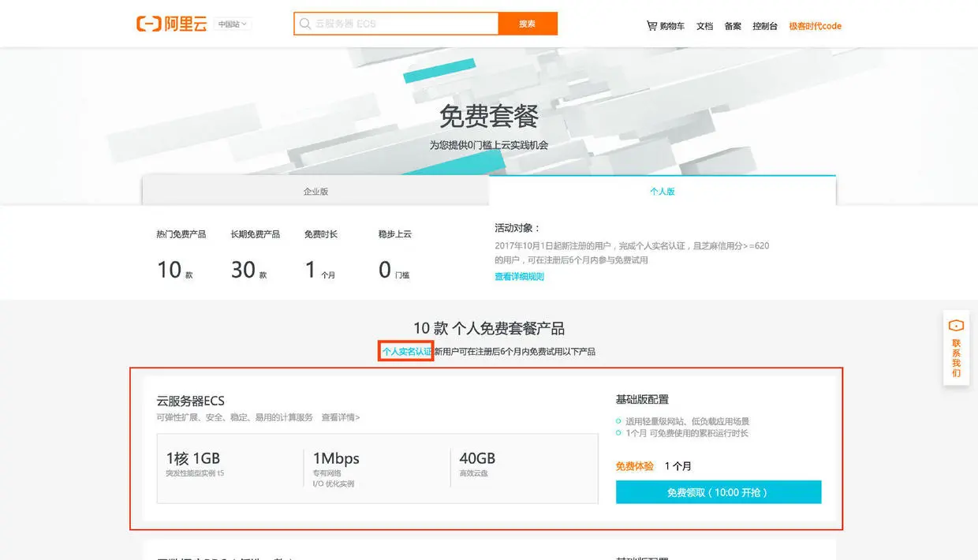This screenshot has height=560, width=978.
Task: Open 查看详情 link for ECS
Action: click(x=341, y=417)
